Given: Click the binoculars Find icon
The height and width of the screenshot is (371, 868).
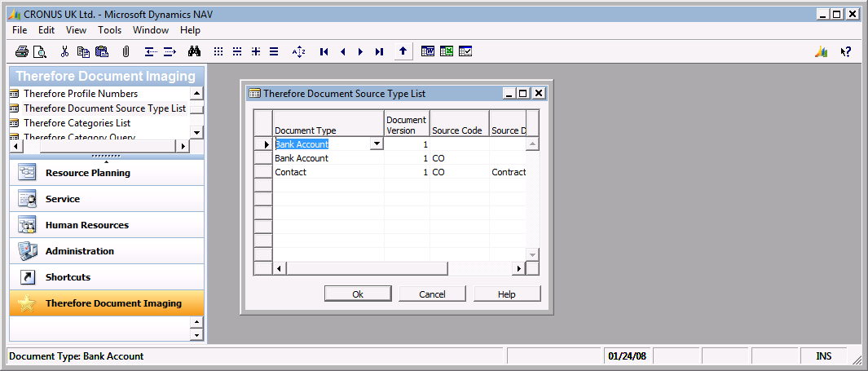Looking at the screenshot, I should [x=194, y=51].
